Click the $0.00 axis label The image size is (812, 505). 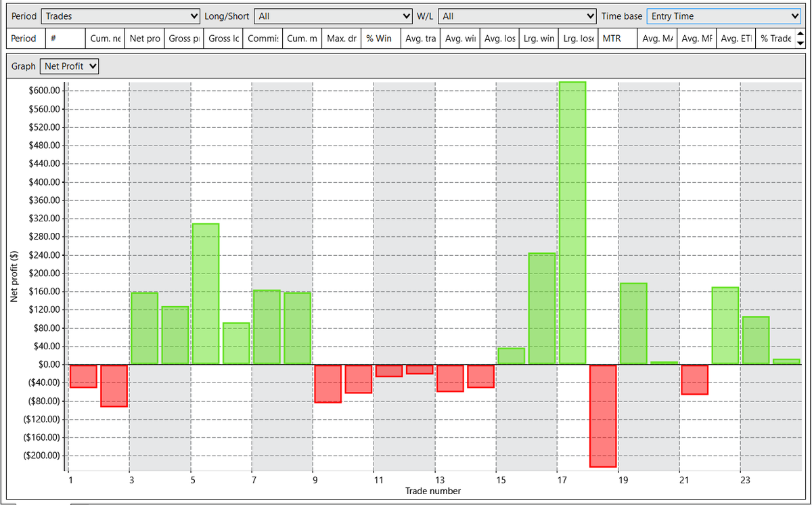(49, 365)
